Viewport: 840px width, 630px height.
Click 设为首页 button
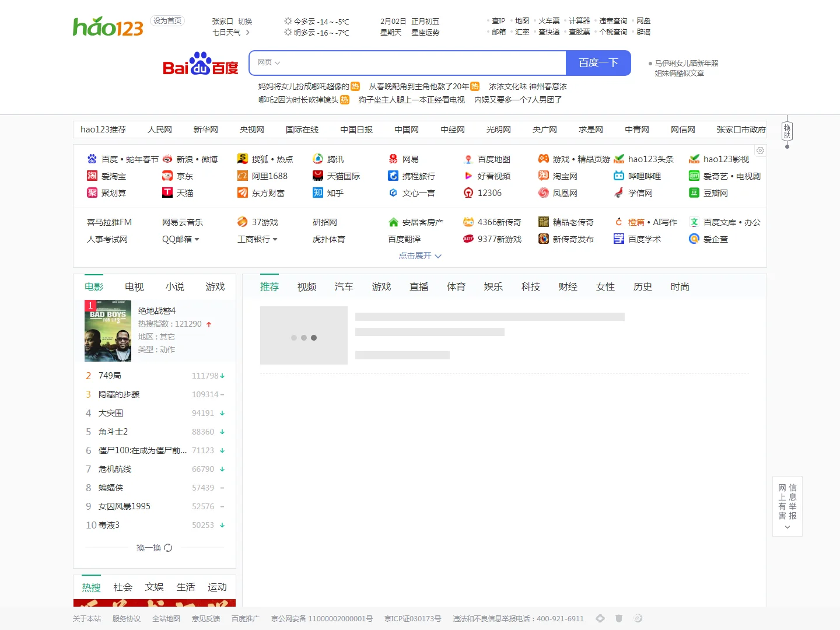(167, 21)
